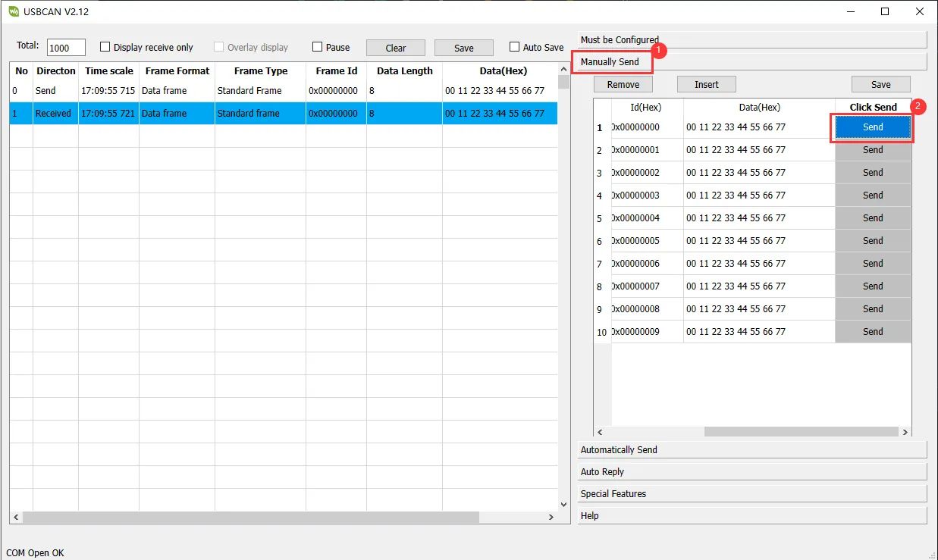The width and height of the screenshot is (938, 560).
Task: Open the Special Features section
Action: click(x=751, y=493)
